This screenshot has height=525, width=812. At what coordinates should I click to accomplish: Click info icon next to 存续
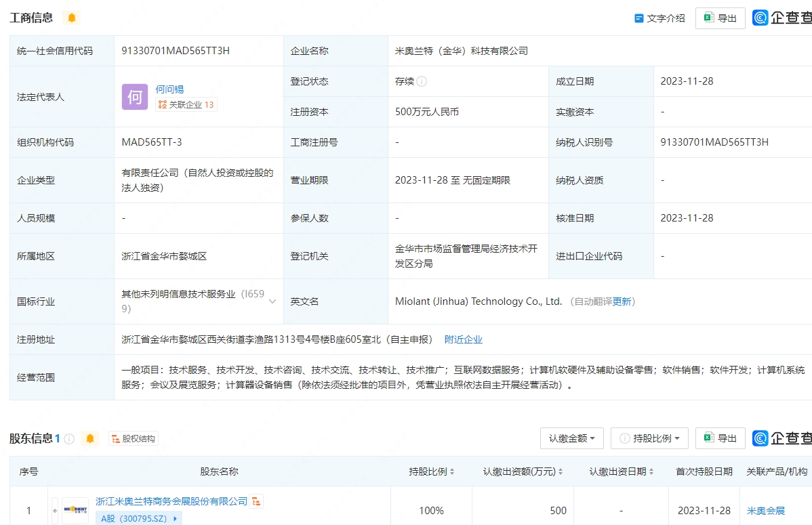click(x=422, y=81)
